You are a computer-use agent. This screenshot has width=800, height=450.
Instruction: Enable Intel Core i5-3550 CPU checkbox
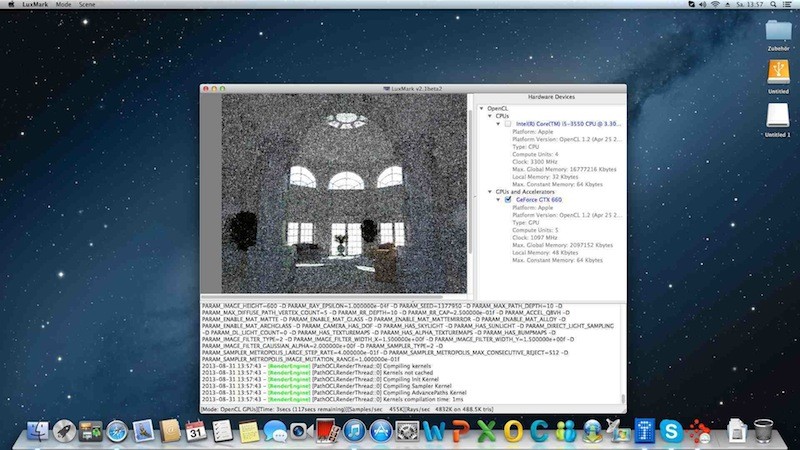point(508,124)
